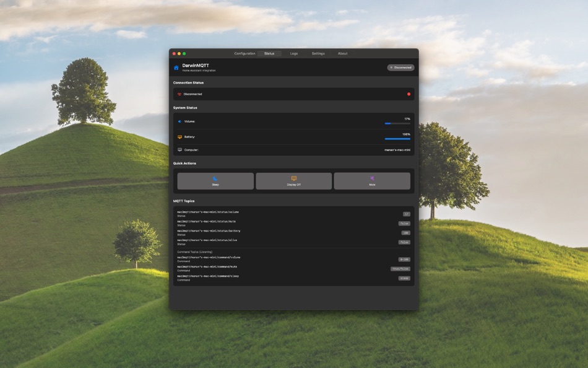Expand the MQTT Topics section
588x368 pixels.
pos(184,201)
